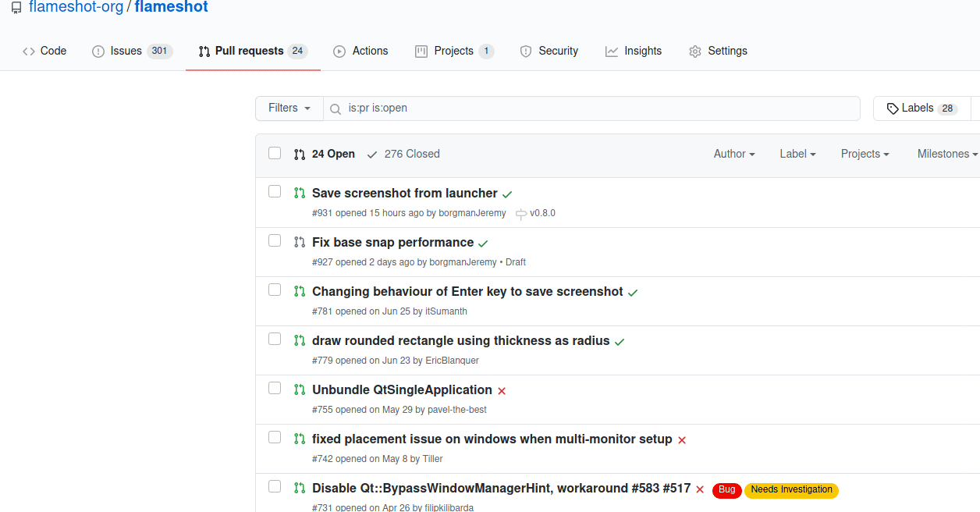The image size is (980, 512).
Task: Select all pull requests checkbox in header
Action: click(x=275, y=153)
